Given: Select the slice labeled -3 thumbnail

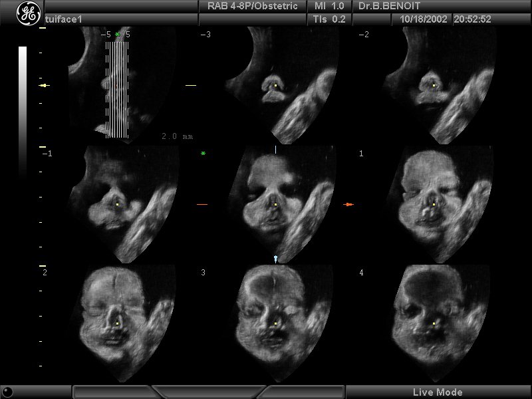Looking at the screenshot, I should click(x=281, y=86).
